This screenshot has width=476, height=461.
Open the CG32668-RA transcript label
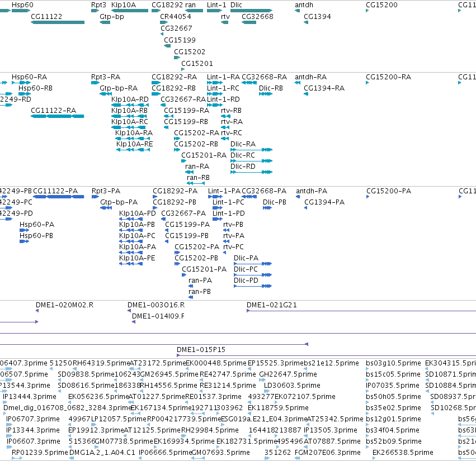click(x=264, y=77)
